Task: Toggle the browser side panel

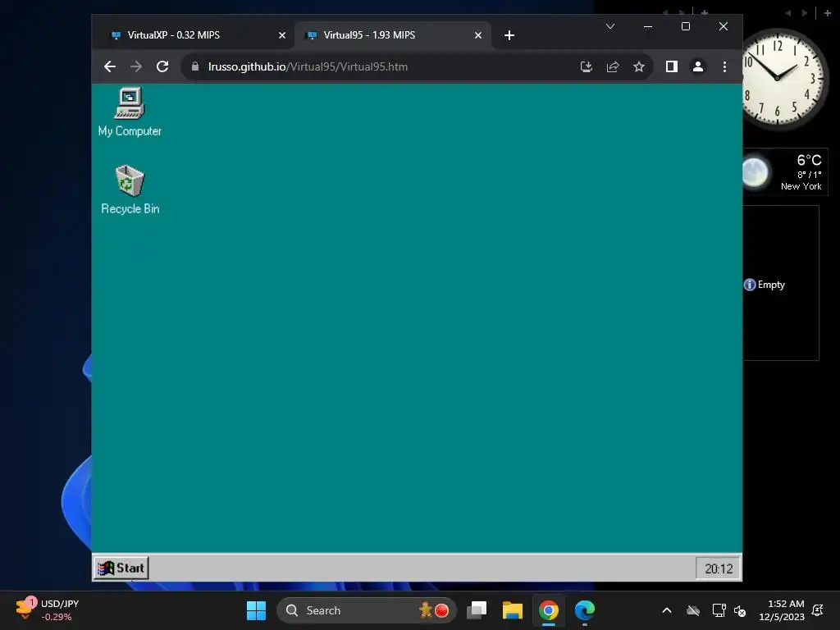Action: (671, 66)
